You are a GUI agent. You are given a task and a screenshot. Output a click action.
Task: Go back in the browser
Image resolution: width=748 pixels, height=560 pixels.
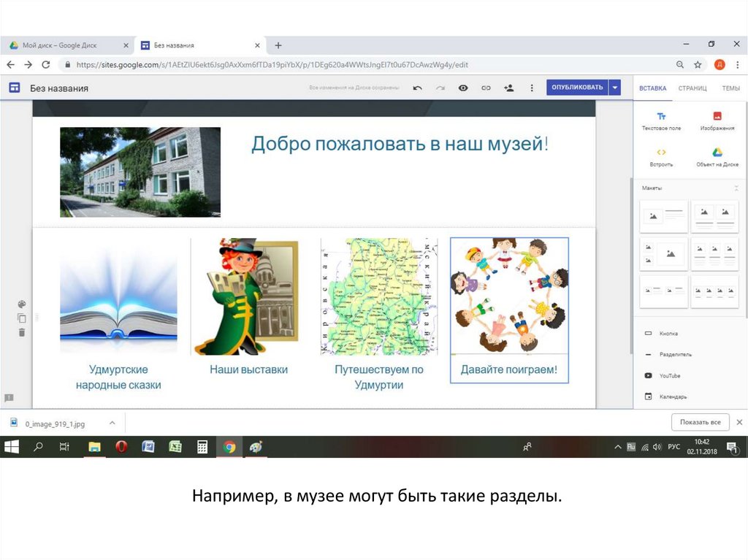[x=10, y=64]
